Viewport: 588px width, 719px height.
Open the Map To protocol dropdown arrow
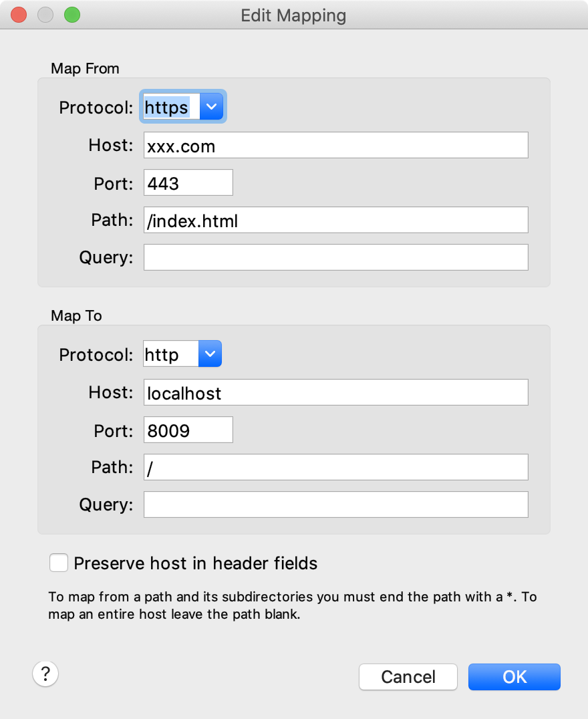210,353
